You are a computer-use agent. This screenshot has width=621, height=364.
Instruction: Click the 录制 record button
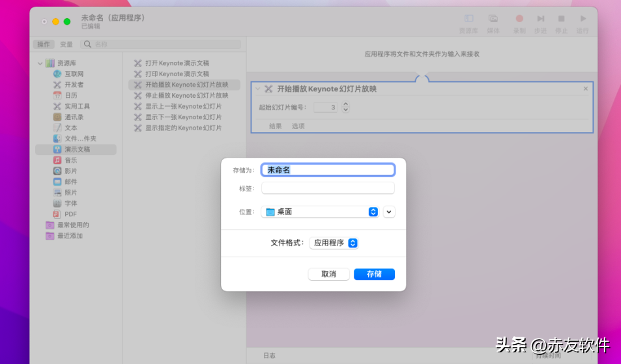pos(519,19)
